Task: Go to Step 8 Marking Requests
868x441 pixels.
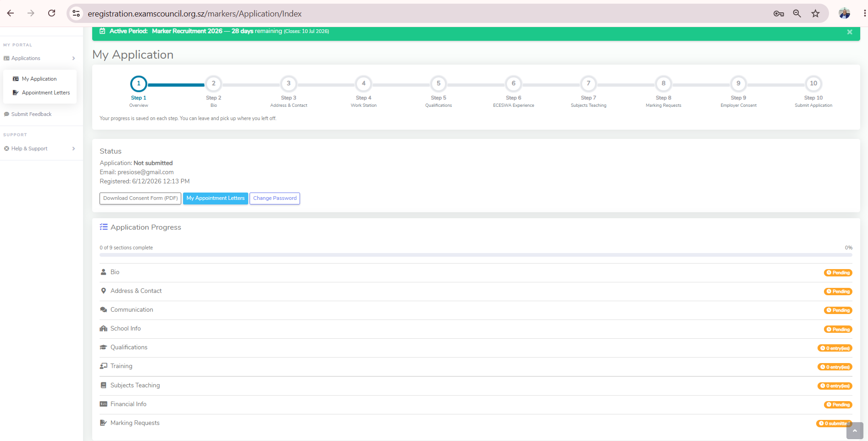Action: (x=663, y=83)
